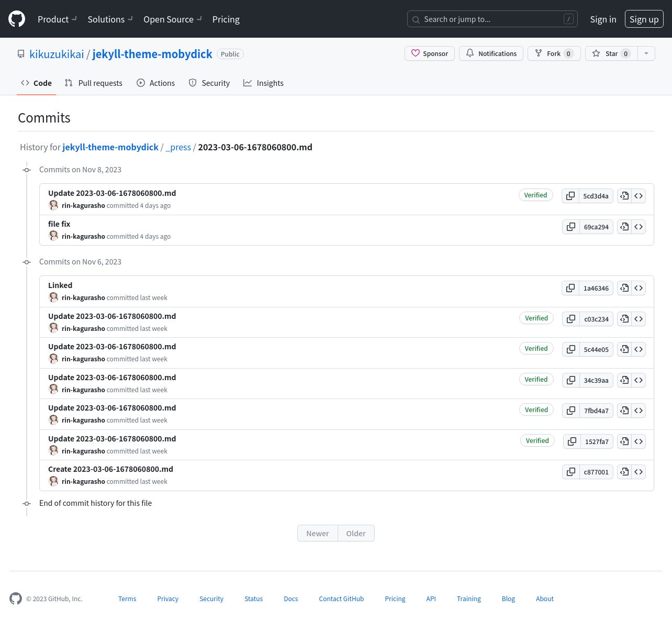
Task: Open the star lists dropdown arrow
Action: pos(646,53)
